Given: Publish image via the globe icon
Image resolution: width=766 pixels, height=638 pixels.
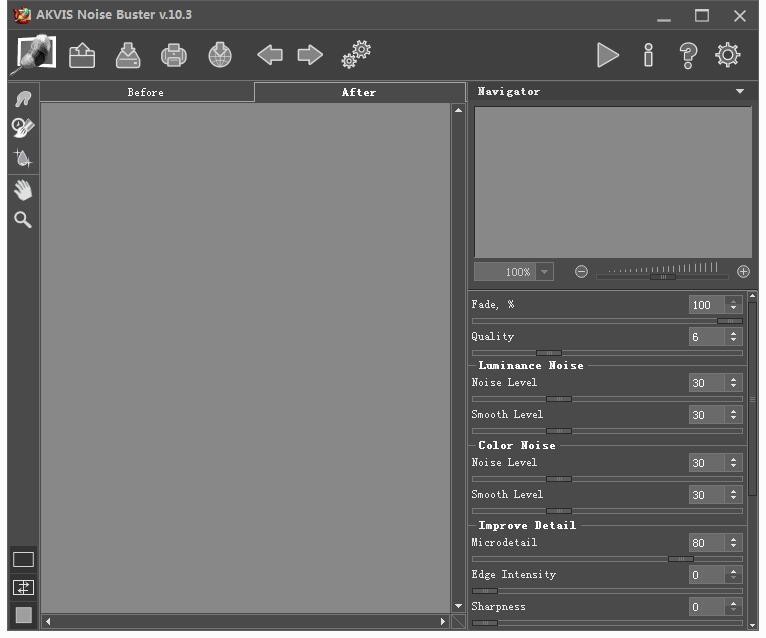Looking at the screenshot, I should (220, 55).
